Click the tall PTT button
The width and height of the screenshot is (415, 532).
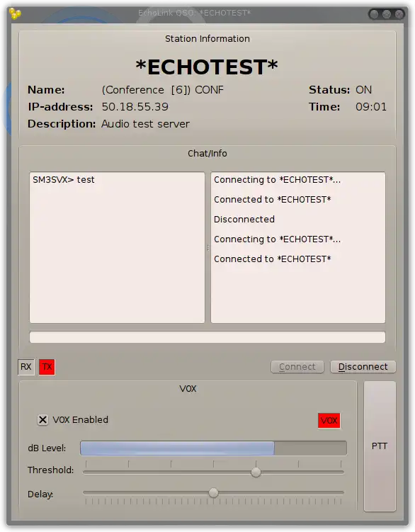[380, 446]
